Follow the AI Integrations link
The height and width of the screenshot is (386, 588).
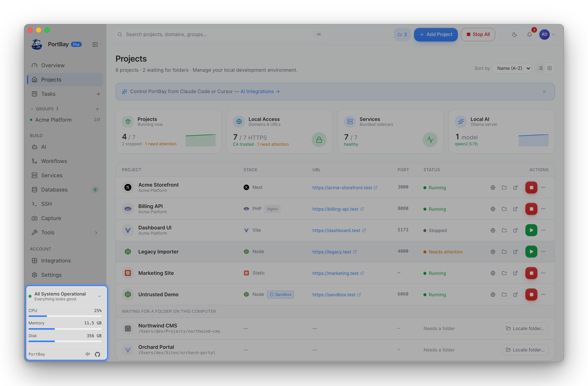pyautogui.click(x=260, y=92)
